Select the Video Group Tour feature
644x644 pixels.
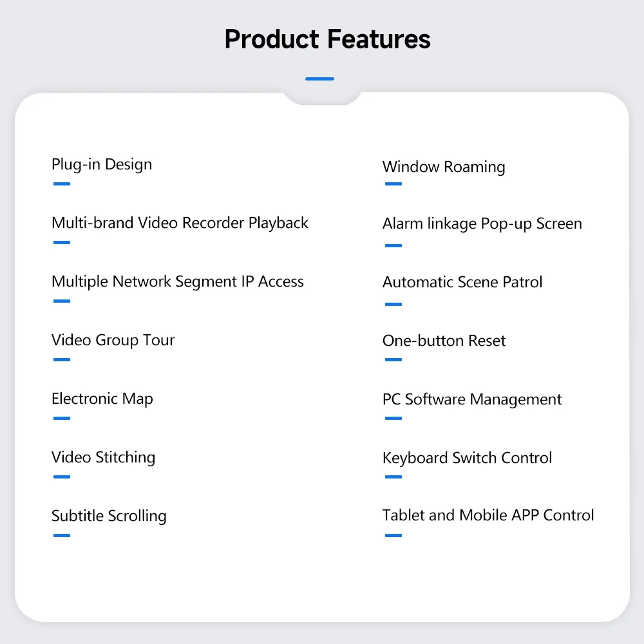[x=113, y=341]
